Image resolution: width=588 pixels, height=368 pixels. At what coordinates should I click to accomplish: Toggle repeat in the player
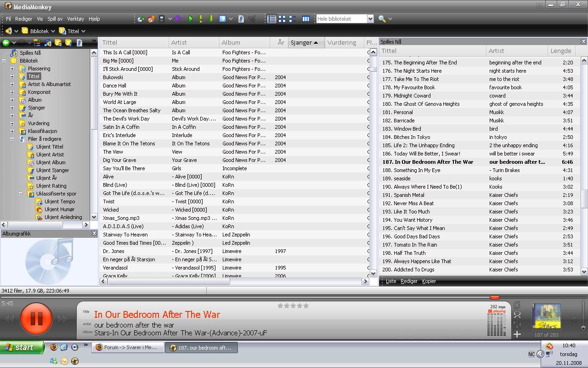517,305
